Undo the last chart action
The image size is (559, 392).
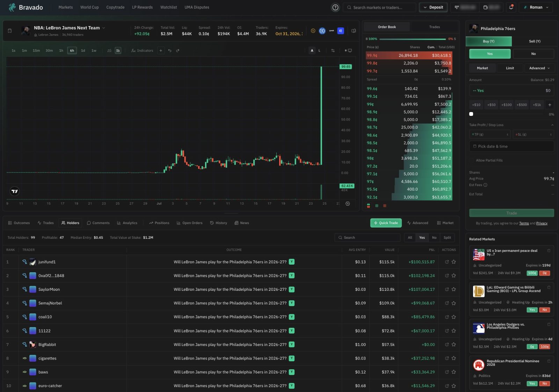coord(170,51)
